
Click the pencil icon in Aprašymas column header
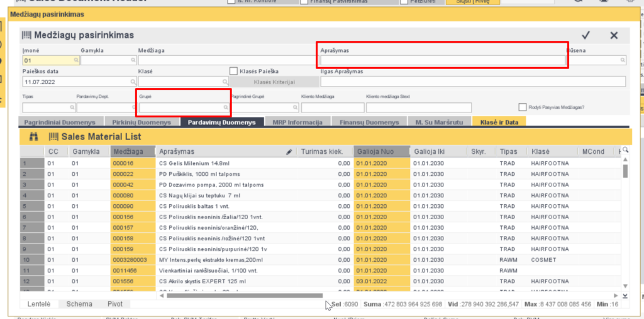click(x=289, y=151)
